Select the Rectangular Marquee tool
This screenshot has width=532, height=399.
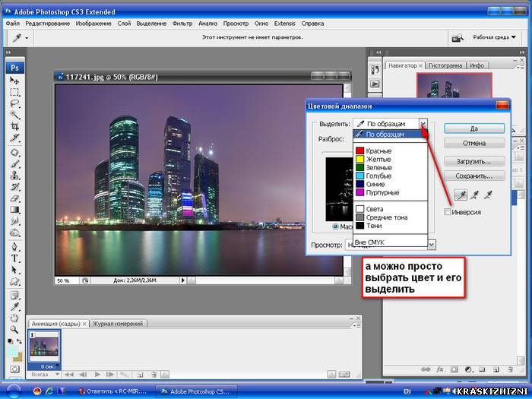[14, 92]
